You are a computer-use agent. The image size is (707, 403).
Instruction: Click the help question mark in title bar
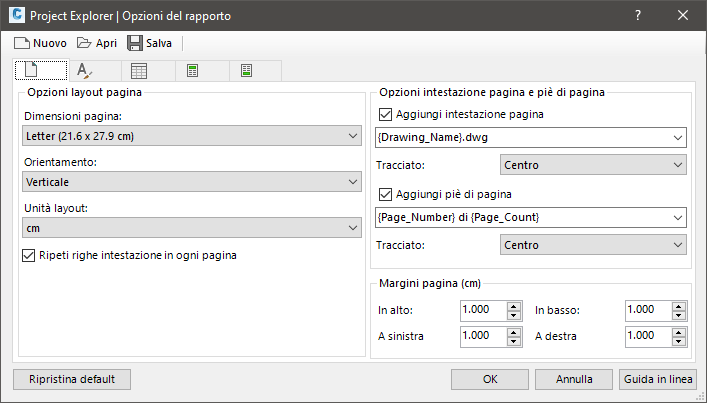tap(638, 15)
